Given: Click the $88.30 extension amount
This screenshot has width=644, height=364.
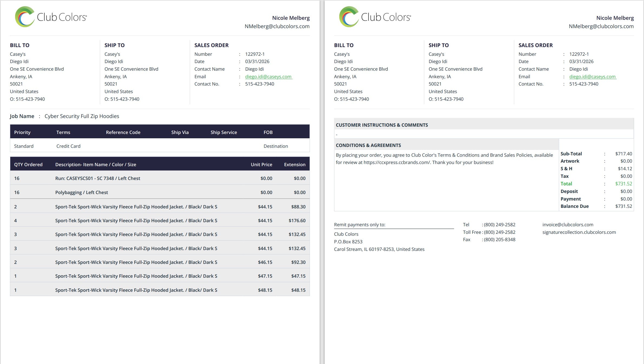Looking at the screenshot, I should [x=298, y=207].
